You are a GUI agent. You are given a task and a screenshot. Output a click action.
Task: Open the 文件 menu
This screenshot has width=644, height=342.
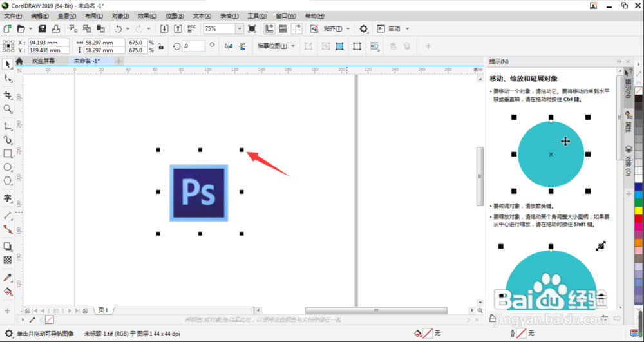pos(13,16)
